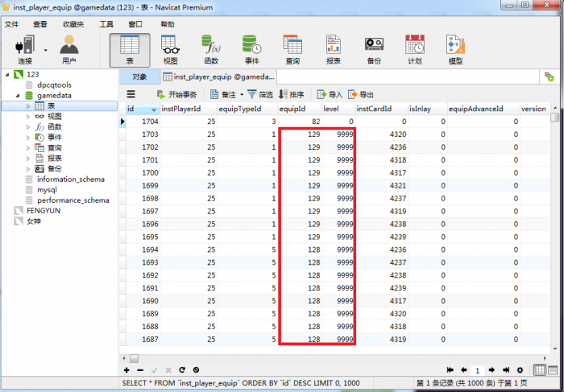The image size is (564, 392).
Task: Open the Favorites (收藏夹) menu
Action: [x=73, y=24]
